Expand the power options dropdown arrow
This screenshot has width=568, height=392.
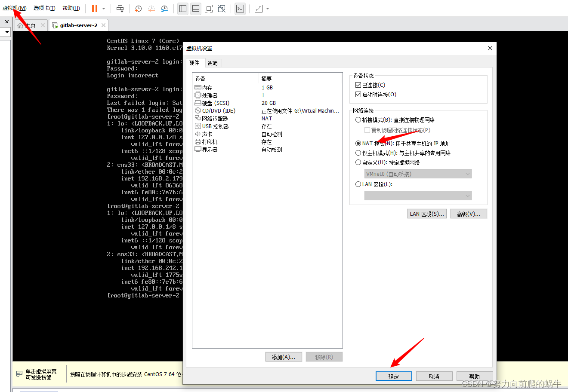[x=104, y=9]
